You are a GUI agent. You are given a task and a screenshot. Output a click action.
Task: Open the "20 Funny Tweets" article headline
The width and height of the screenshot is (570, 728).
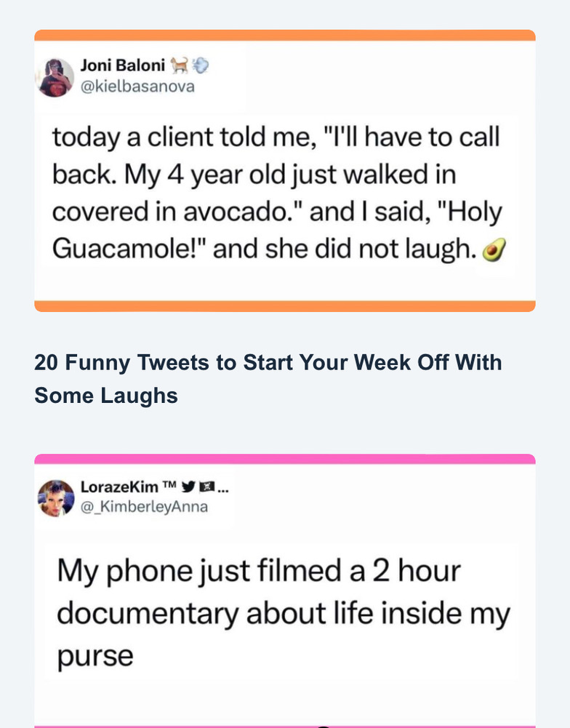[268, 362]
